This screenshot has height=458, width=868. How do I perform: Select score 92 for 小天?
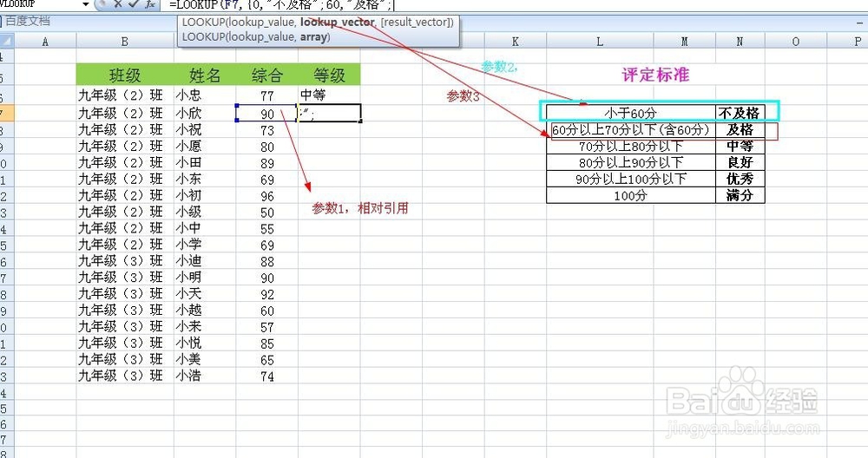[x=266, y=294]
